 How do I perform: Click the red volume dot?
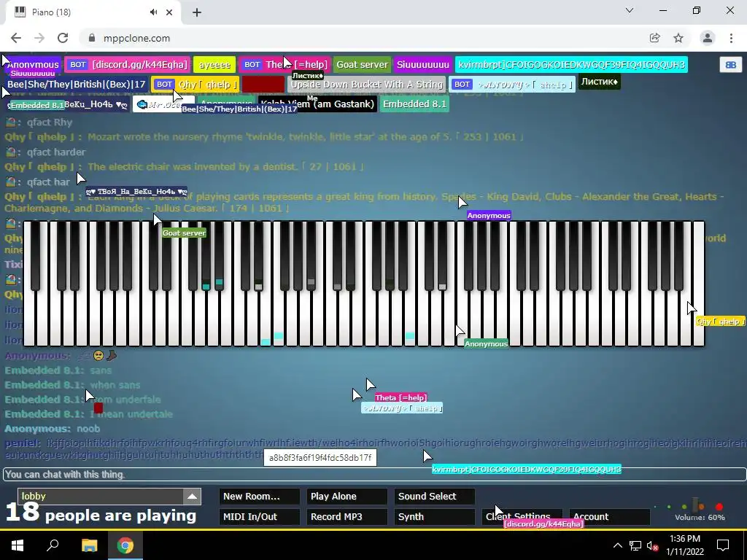(719, 507)
